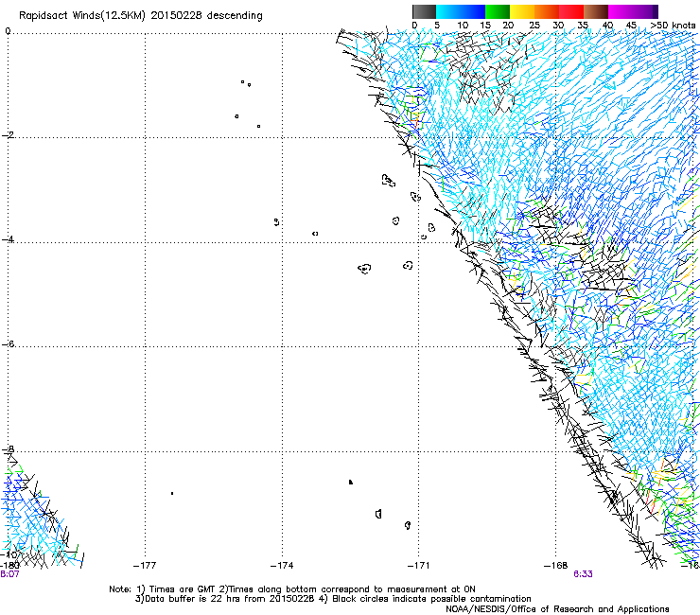Click the longitude label '-168'

point(556,566)
